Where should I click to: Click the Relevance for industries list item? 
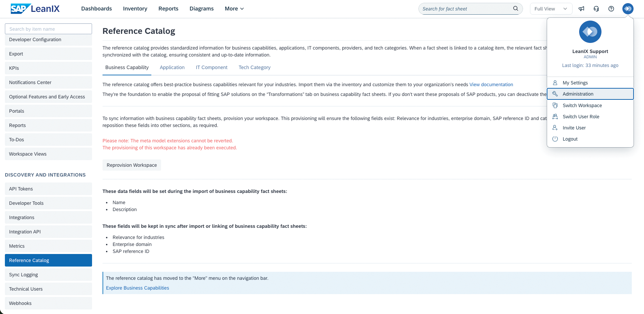click(138, 237)
